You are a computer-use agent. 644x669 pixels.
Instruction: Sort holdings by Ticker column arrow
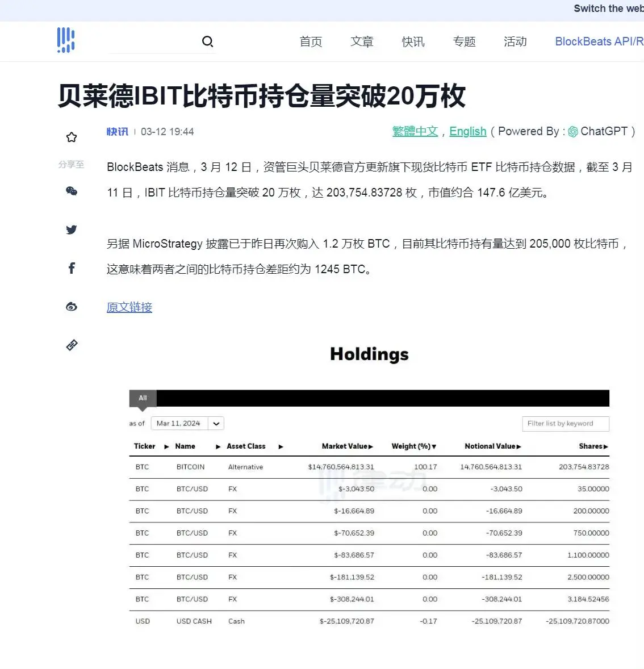(166, 447)
